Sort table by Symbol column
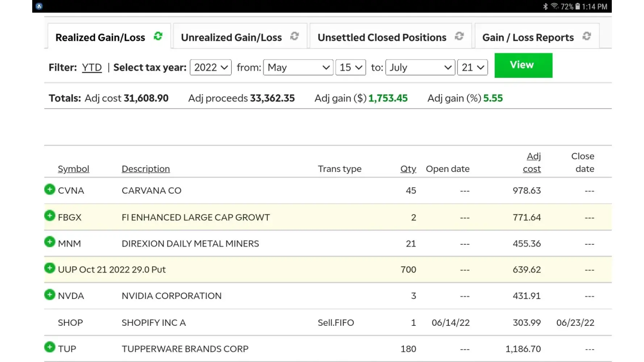This screenshot has width=644, height=362. point(74,169)
